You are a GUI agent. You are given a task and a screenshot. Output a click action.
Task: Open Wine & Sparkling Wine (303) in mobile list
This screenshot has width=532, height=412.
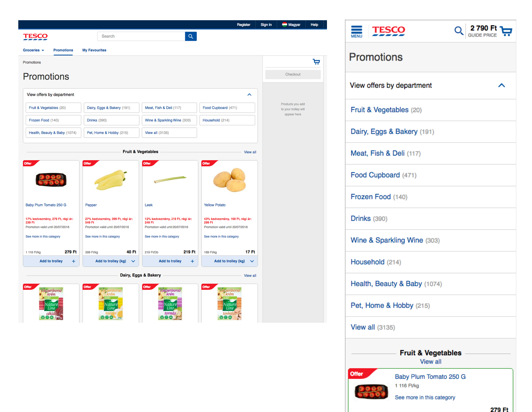(431, 241)
